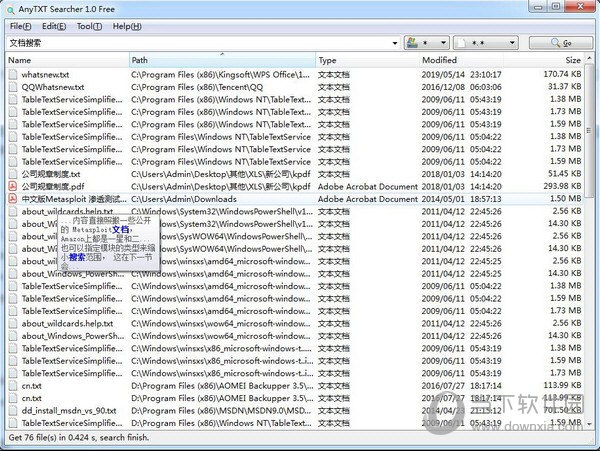This screenshot has width=600, height=451.
Task: Open the Edit(E) menu
Action: (x=54, y=26)
